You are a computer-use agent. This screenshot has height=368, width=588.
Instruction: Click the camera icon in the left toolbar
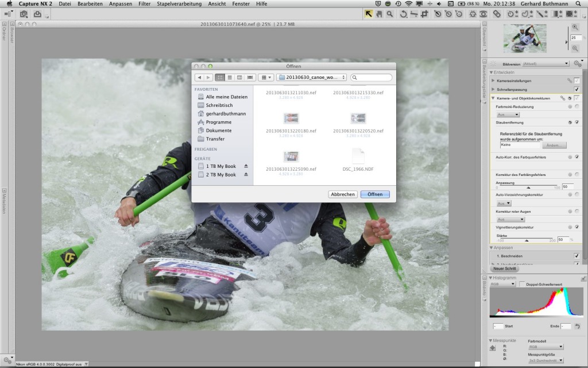pos(24,14)
